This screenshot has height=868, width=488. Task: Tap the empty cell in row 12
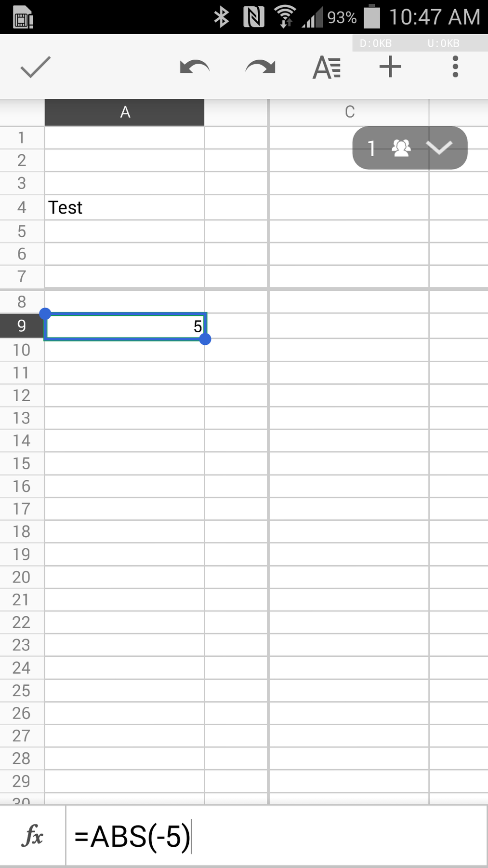click(124, 395)
